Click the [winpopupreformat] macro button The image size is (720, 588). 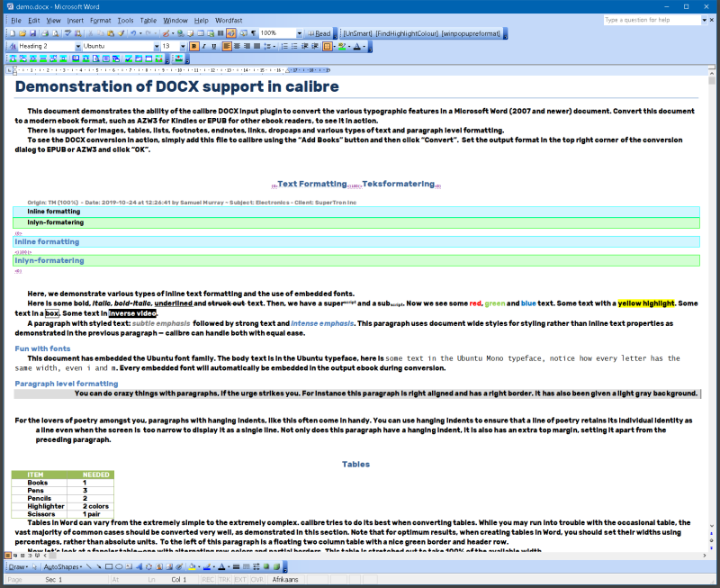[x=471, y=33]
